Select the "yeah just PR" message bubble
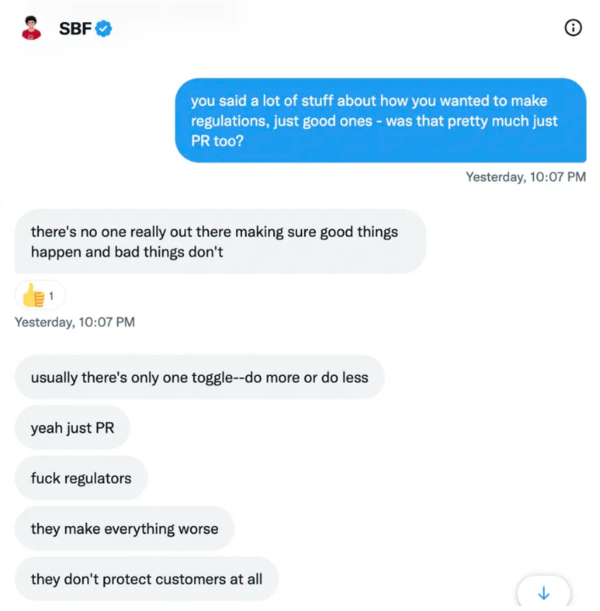 [x=72, y=428]
